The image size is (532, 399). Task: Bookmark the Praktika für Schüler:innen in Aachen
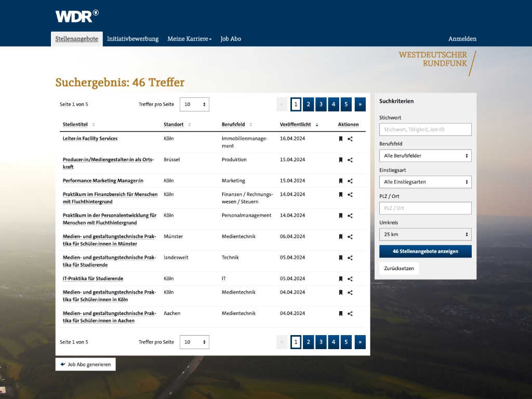point(341,313)
